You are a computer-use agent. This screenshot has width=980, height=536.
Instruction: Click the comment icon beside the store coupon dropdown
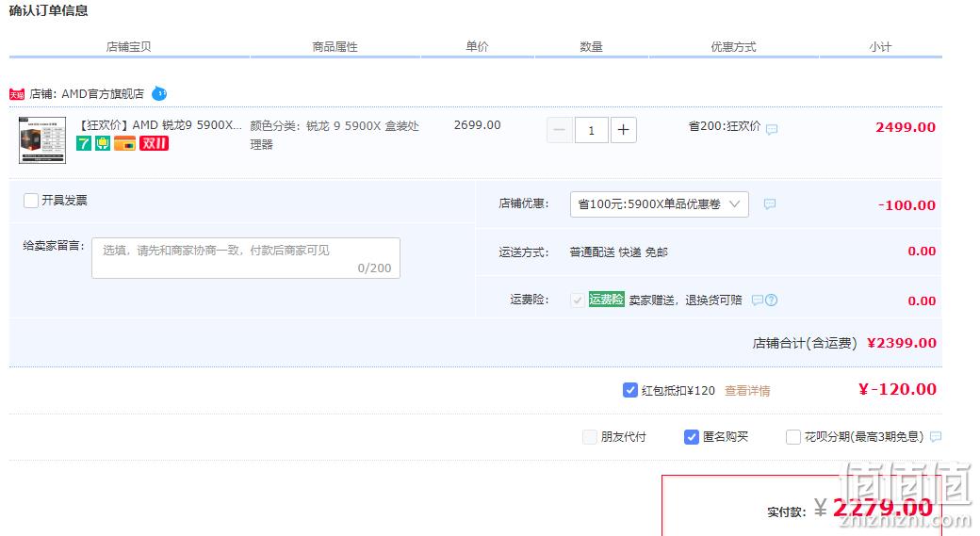[x=770, y=203]
